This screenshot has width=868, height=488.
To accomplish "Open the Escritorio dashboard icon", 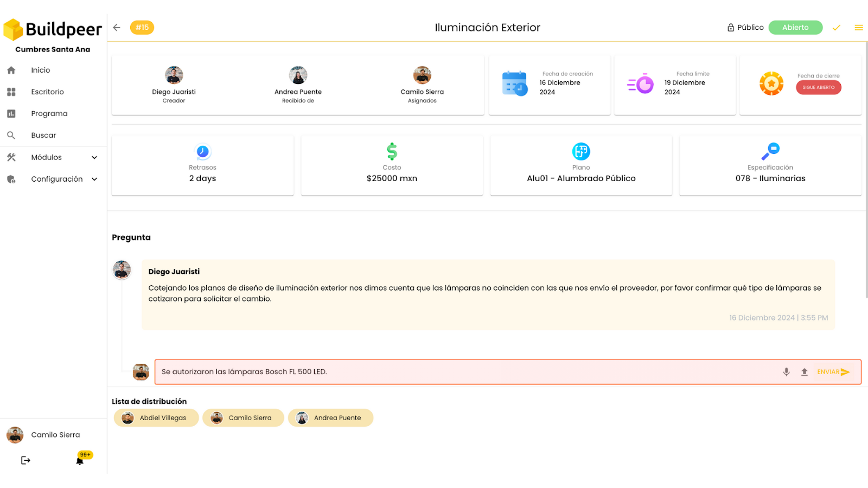I will [x=11, y=92].
